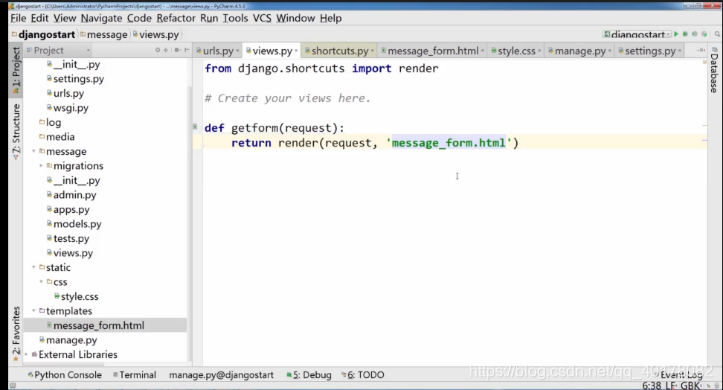The image size is (723, 390).
Task: Close the settings.py tab
Action: (x=680, y=51)
